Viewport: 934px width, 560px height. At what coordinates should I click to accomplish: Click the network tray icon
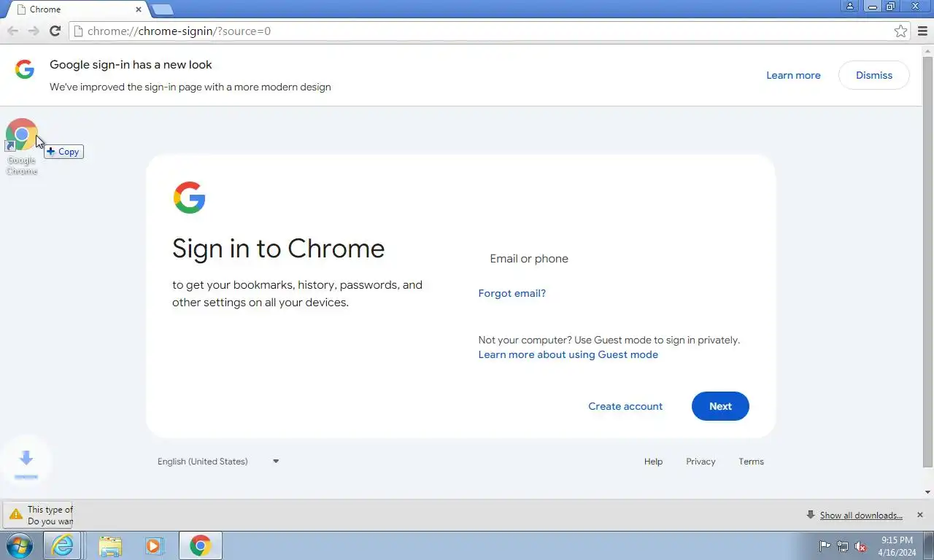pos(843,546)
